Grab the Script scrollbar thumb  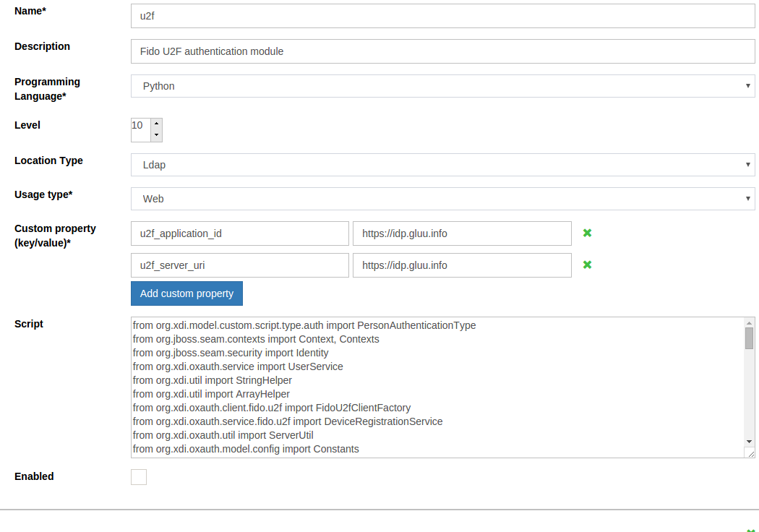click(750, 338)
